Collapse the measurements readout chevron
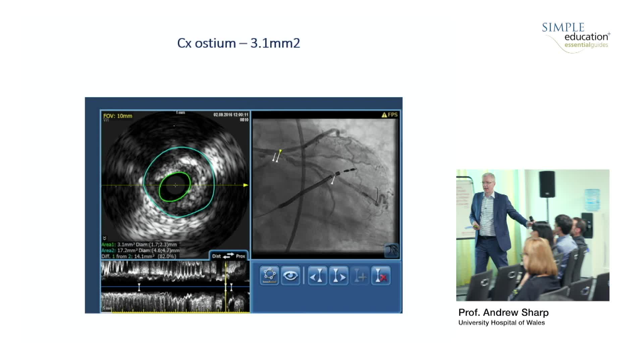Screen dimensions: 644x362 [104, 238]
